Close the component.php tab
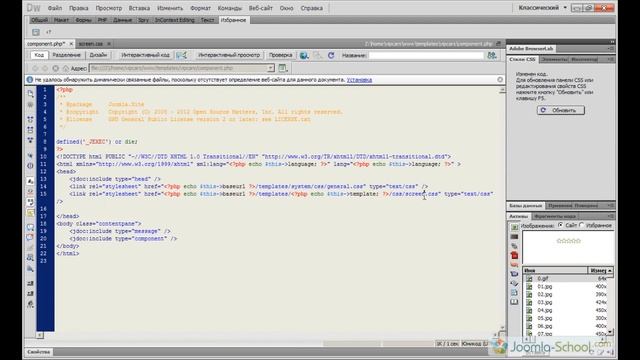 pos(71,44)
